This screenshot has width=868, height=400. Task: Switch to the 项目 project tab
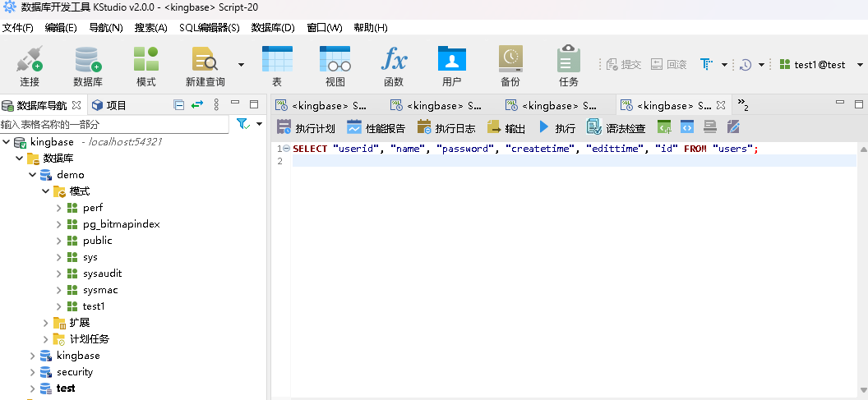109,105
